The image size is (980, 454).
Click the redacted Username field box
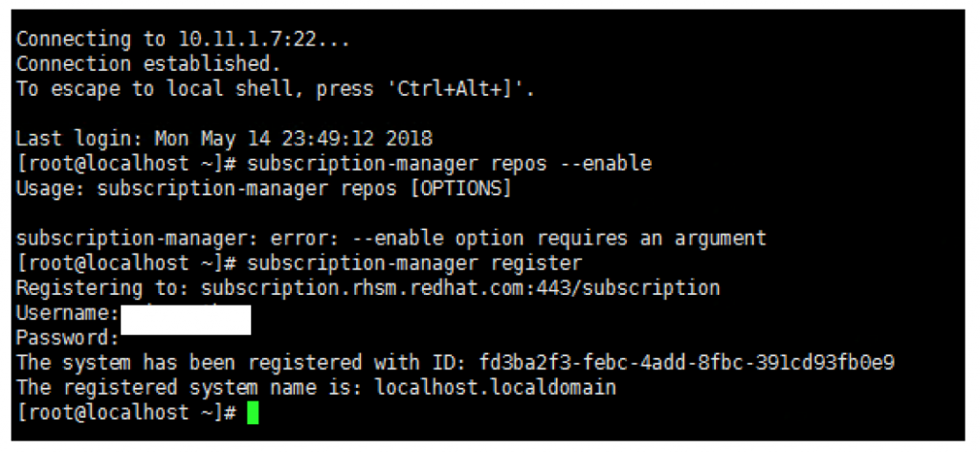pyautogui.click(x=186, y=320)
